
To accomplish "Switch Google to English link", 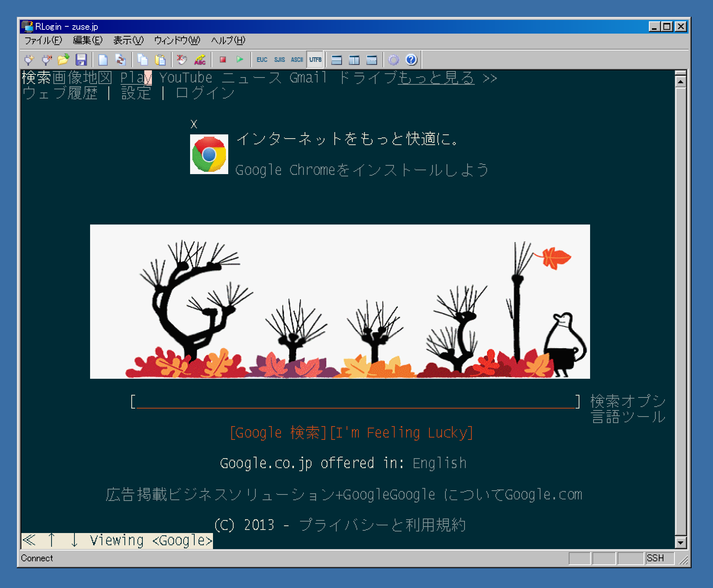I will pos(439,463).
